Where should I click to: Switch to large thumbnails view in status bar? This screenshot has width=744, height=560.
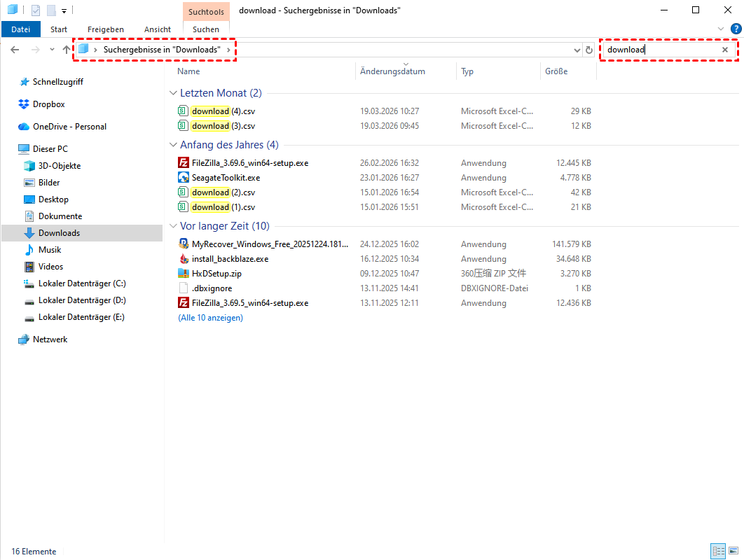point(733,551)
